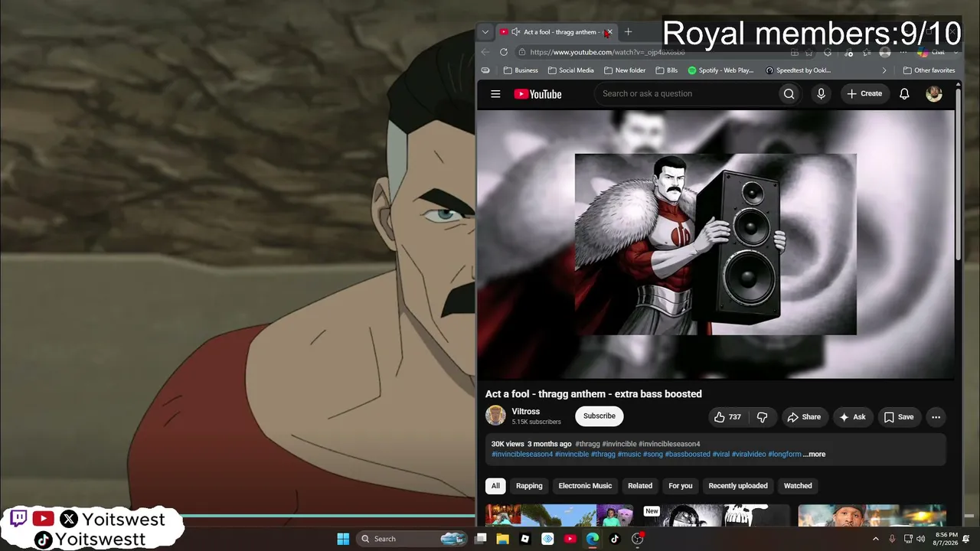Screen dimensions: 980x551
Task: Share the Act a fool video
Action: (x=804, y=417)
